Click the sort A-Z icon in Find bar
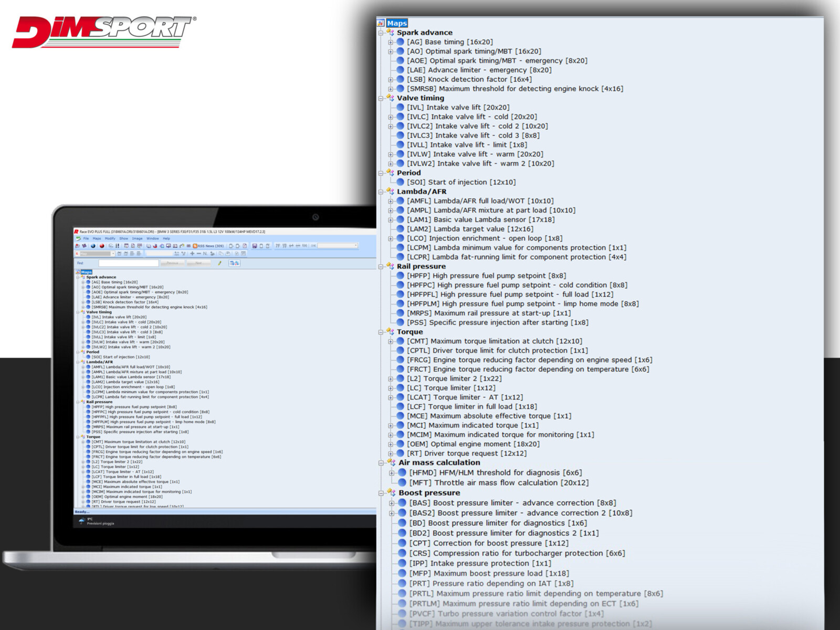Viewport: 840px width, 630px height. [234, 263]
